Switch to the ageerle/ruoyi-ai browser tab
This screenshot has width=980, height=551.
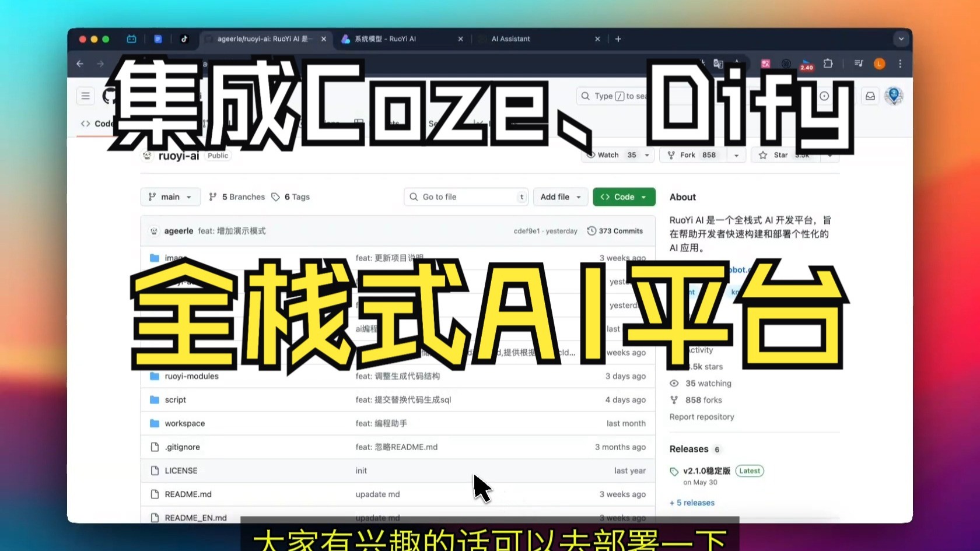point(265,39)
